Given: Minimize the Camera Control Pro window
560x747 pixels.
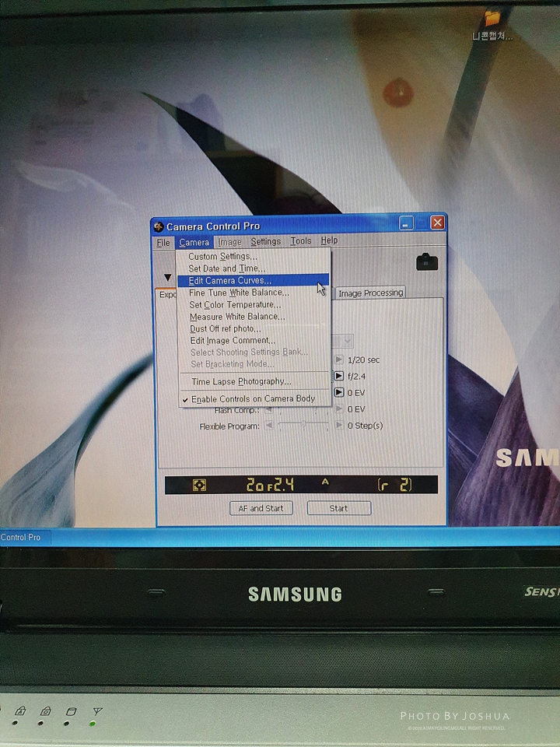Looking at the screenshot, I should click(406, 223).
